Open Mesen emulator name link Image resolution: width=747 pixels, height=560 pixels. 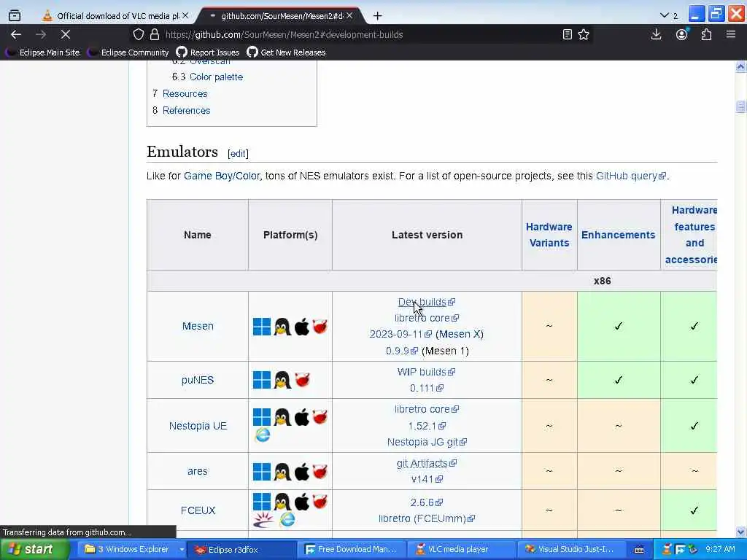tap(198, 326)
